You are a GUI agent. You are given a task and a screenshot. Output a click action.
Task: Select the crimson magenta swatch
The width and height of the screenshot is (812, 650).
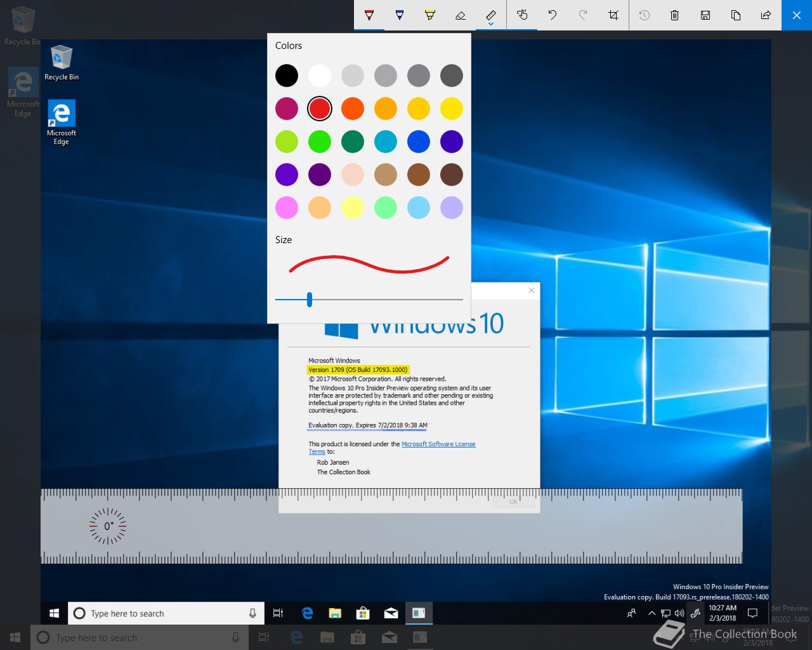287,109
